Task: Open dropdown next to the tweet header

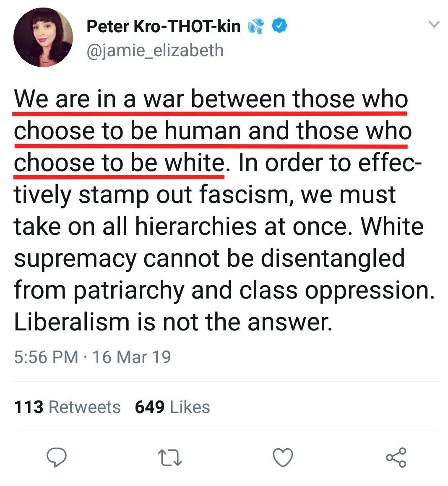Action: coord(434,24)
